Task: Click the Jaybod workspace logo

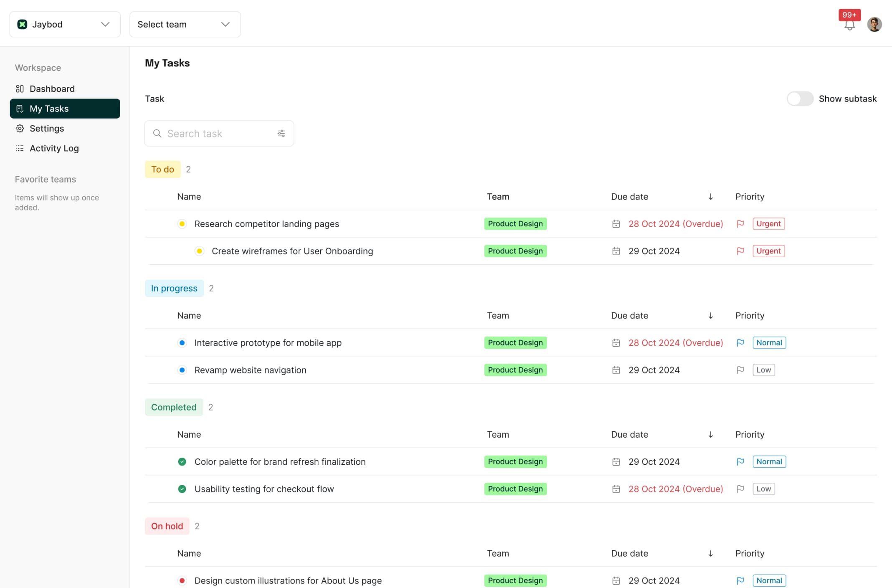Action: click(x=22, y=24)
